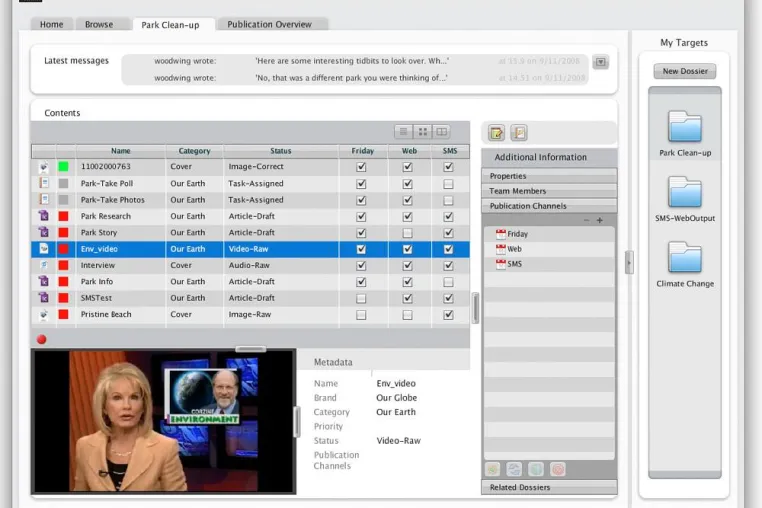Viewport: 762px width, 508px height.
Task: Click the image file icon for 11002000763
Action: coord(44,167)
